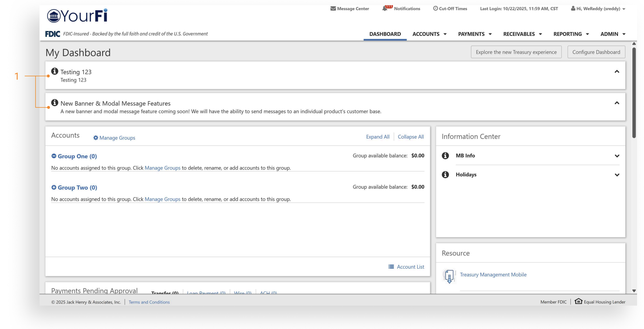Click the YourFi bank logo
The height and width of the screenshot is (329, 644).
click(77, 16)
